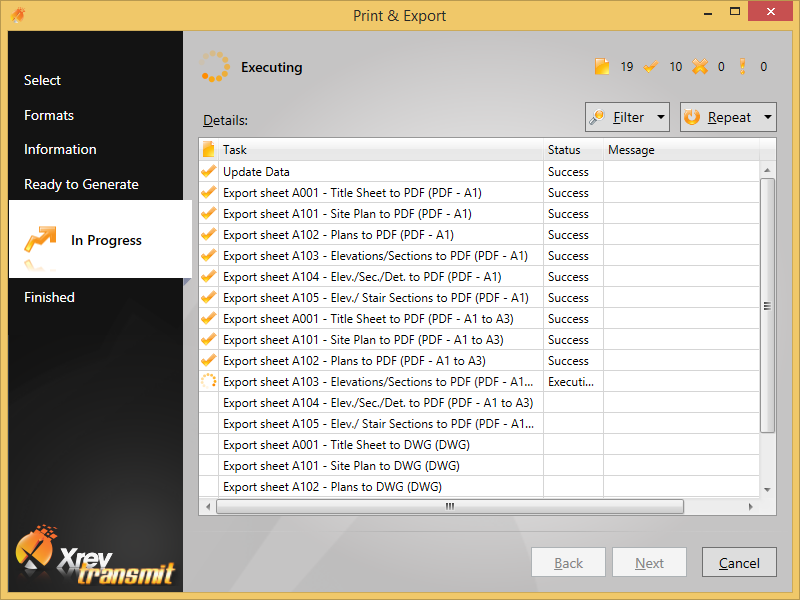Click the 'Update Data' task text
This screenshot has width=800, height=600.
click(256, 172)
